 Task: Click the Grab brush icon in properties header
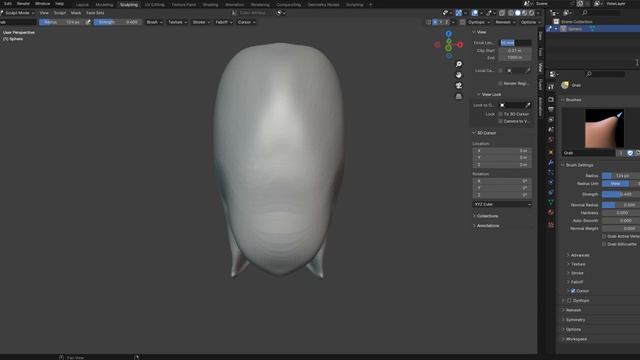[x=565, y=85]
